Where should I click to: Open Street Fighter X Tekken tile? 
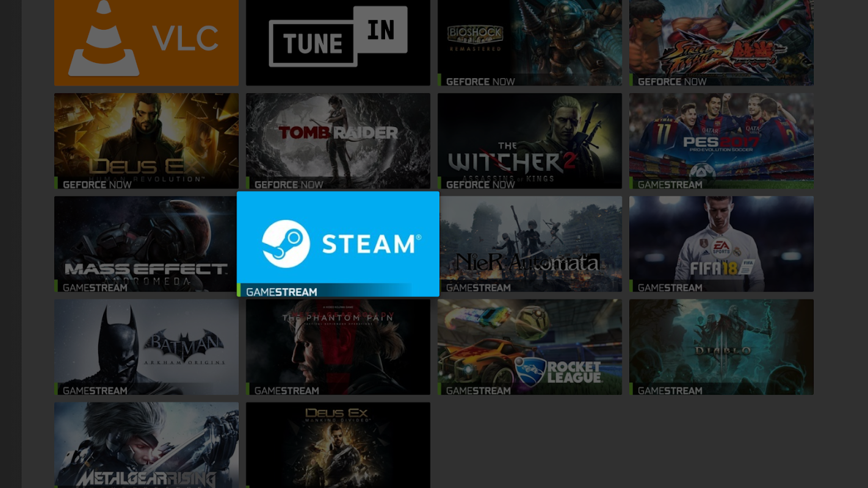pyautogui.click(x=722, y=43)
